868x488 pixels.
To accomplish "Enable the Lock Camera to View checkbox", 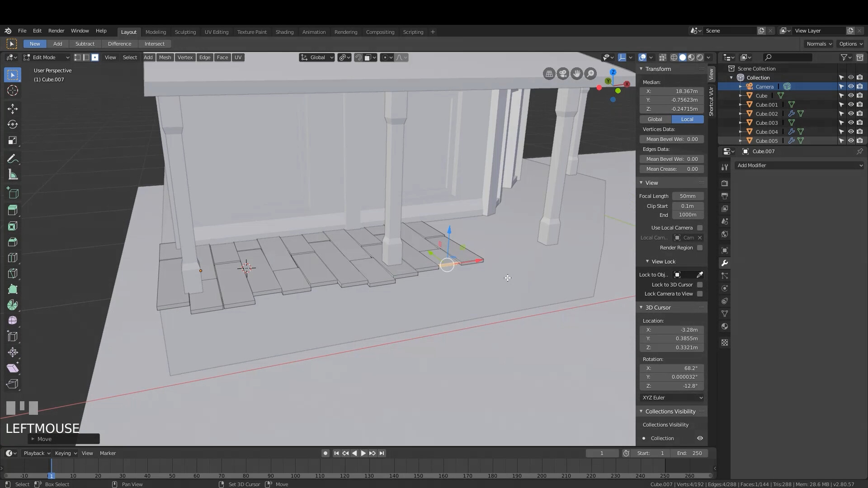I will [x=700, y=294].
